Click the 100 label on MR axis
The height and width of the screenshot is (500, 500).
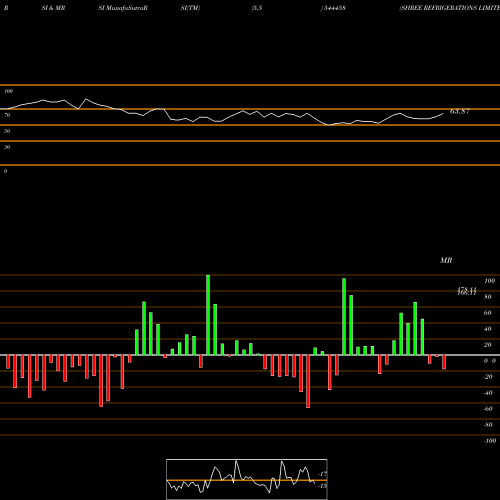[489, 281]
